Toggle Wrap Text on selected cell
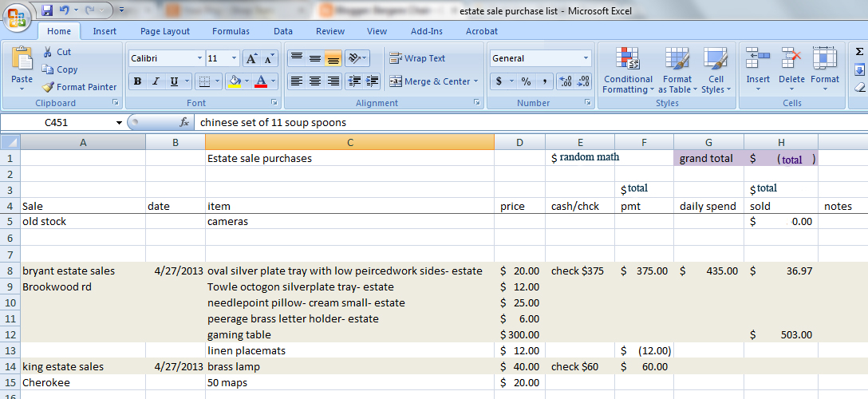The height and width of the screenshot is (399, 868). 417,58
